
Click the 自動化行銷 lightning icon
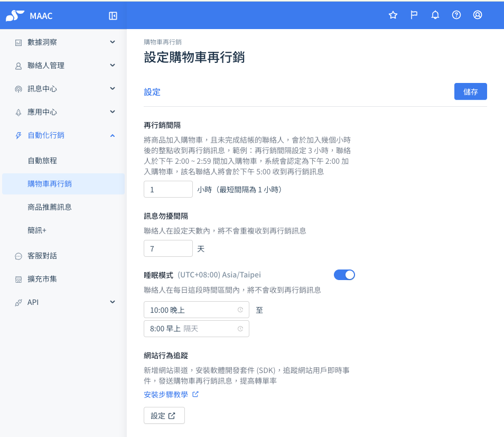click(18, 135)
